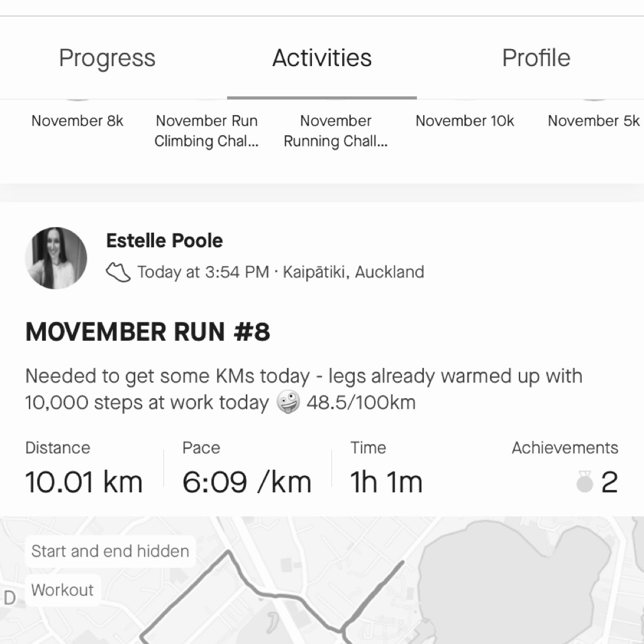Open the MOVEMBER RUN #8 activity title

[148, 332]
